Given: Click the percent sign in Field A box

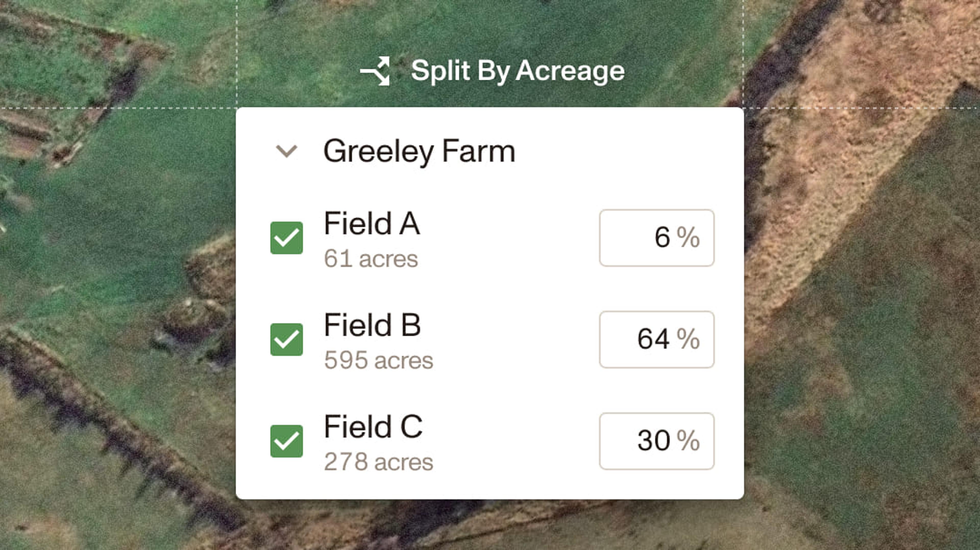Looking at the screenshot, I should pos(688,237).
